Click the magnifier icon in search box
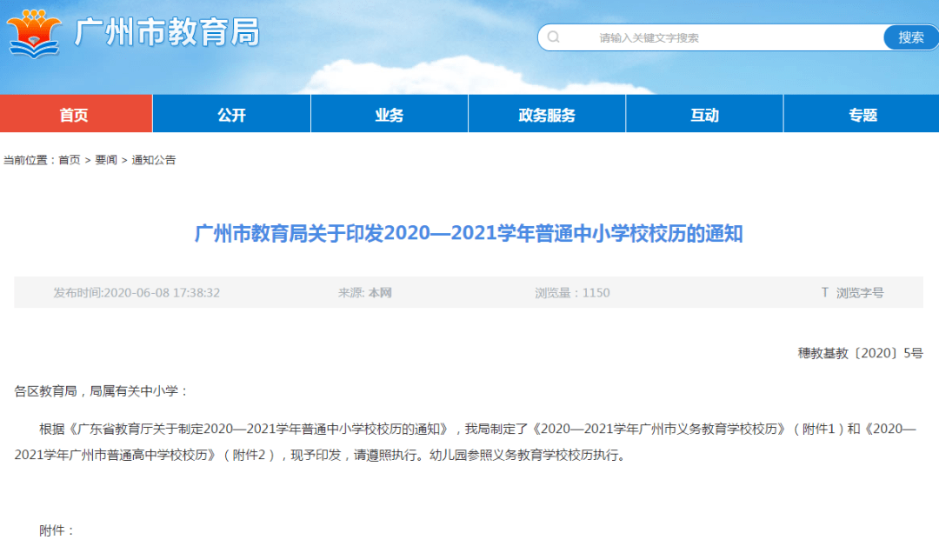This screenshot has width=939, height=560. (x=554, y=37)
